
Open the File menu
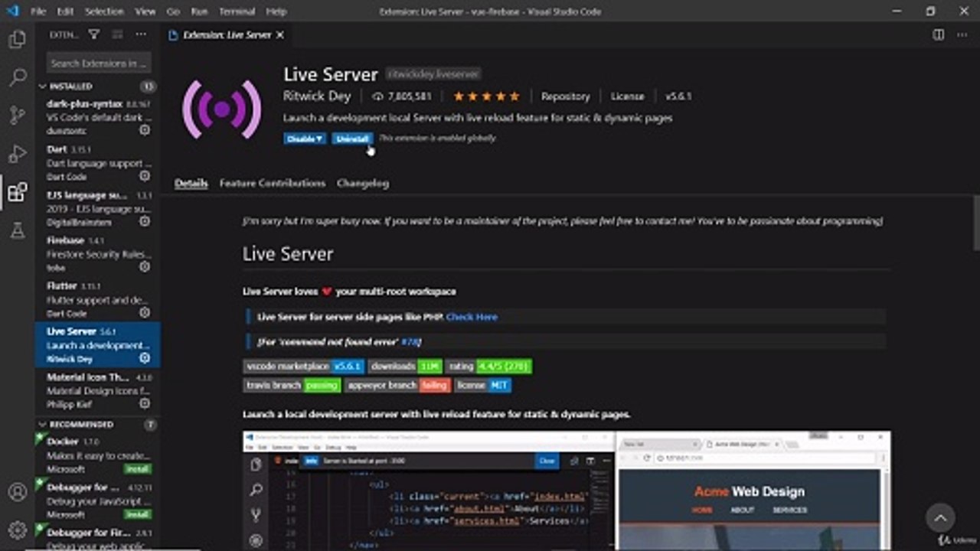[38, 11]
